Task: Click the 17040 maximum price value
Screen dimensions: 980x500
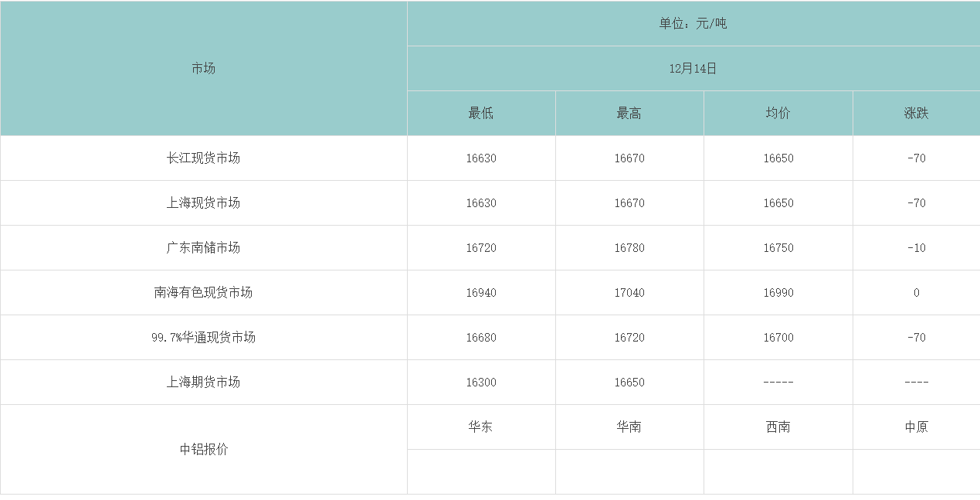Action: pyautogui.click(x=629, y=292)
